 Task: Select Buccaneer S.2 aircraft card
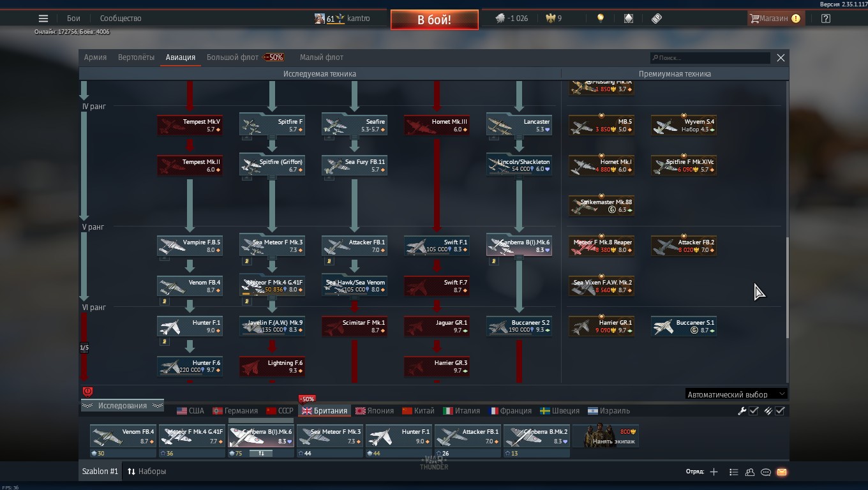(x=519, y=326)
